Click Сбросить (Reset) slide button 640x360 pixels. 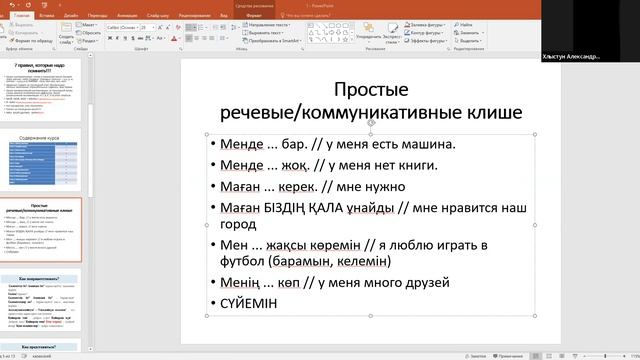(x=88, y=33)
